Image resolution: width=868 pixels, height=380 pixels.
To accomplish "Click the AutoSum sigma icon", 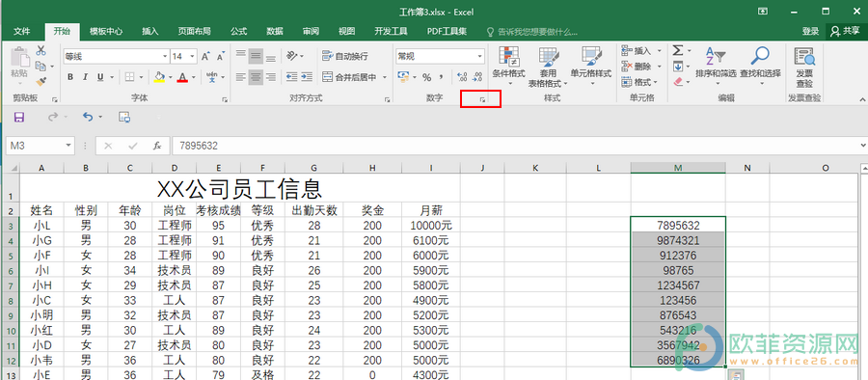I will pyautogui.click(x=678, y=51).
